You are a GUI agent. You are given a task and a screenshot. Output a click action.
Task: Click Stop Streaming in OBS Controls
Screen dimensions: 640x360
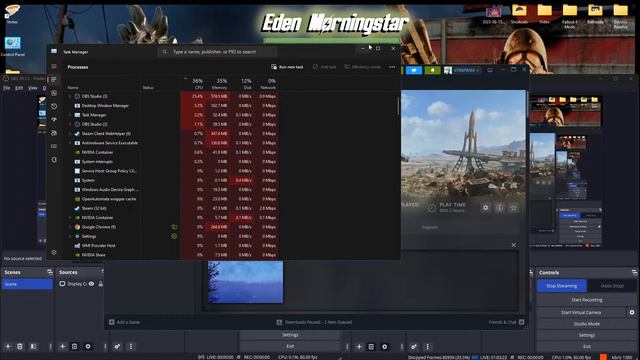click(562, 286)
